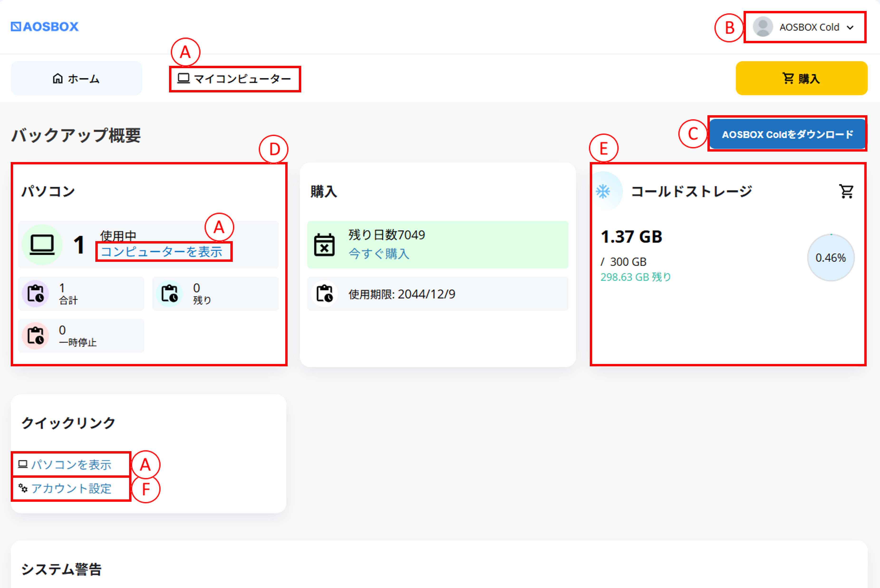The width and height of the screenshot is (880, 588).
Task: Click the red clipboard icon next to 一時停止
Action: click(36, 336)
